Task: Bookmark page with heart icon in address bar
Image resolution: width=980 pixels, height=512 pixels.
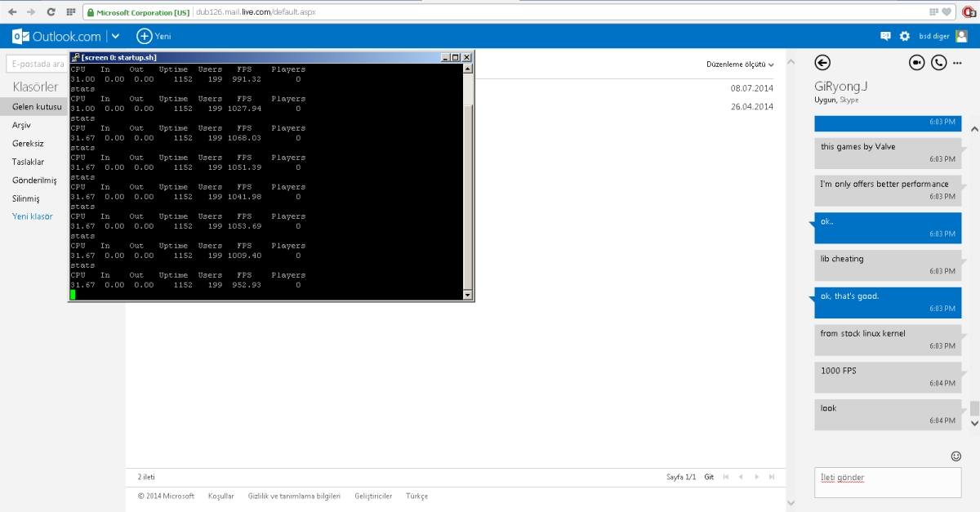Action: pos(947,12)
